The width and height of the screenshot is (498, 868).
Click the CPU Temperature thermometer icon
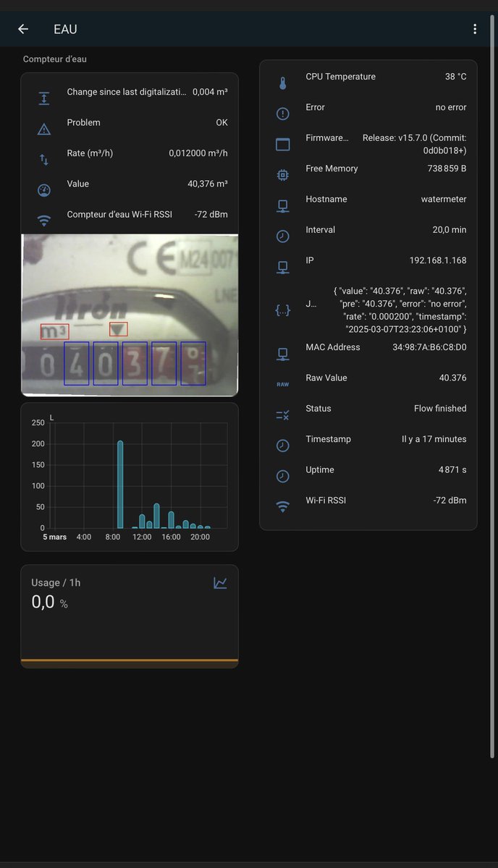coord(283,83)
